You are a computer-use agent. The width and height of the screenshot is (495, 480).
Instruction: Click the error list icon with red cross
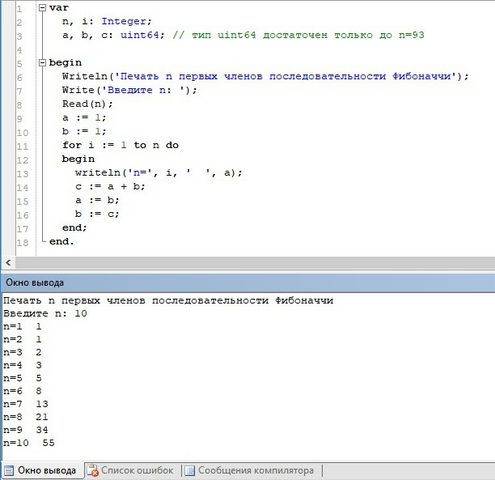(x=92, y=471)
